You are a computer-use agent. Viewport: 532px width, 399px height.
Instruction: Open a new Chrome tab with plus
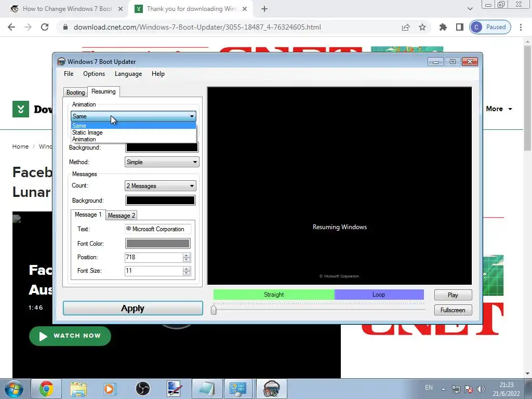tap(264, 9)
